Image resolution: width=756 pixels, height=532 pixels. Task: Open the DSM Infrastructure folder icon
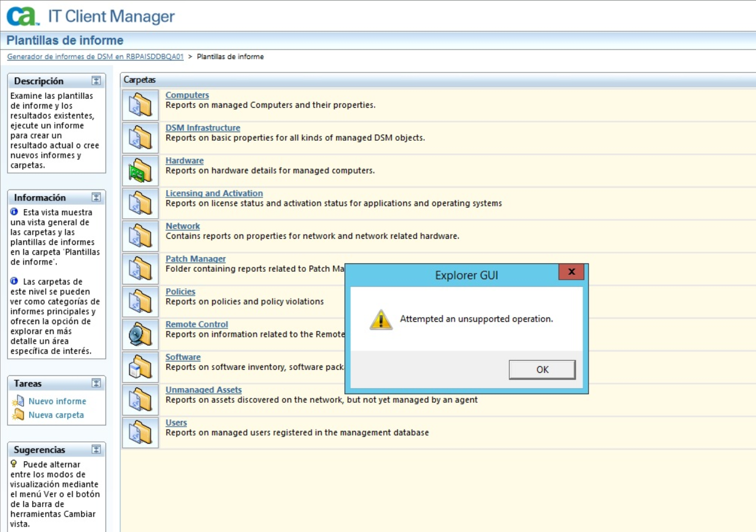click(x=140, y=136)
